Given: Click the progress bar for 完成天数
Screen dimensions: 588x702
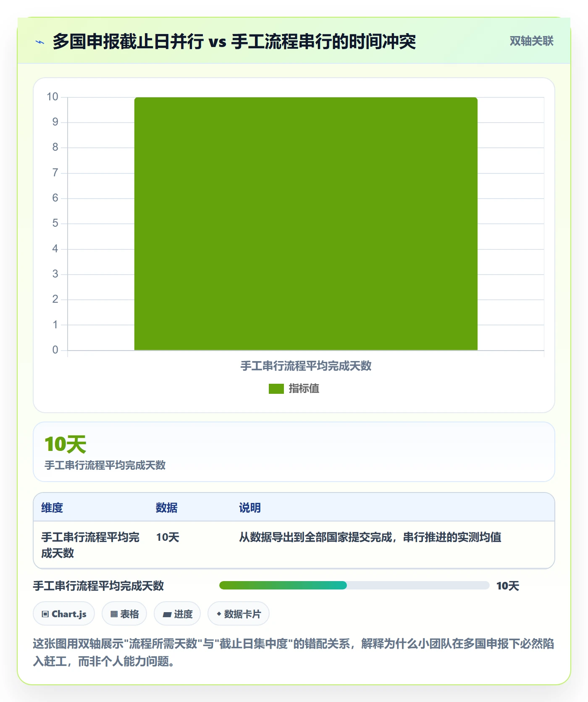Looking at the screenshot, I should click(354, 585).
